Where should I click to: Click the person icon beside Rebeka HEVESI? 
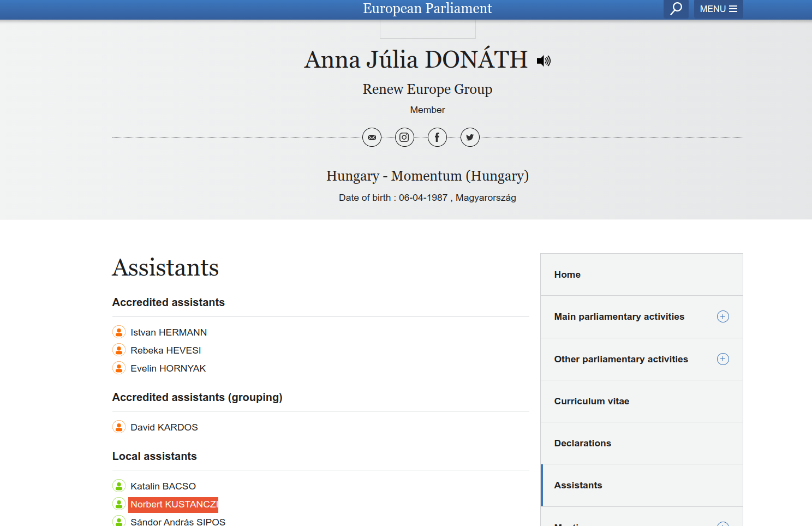point(119,350)
